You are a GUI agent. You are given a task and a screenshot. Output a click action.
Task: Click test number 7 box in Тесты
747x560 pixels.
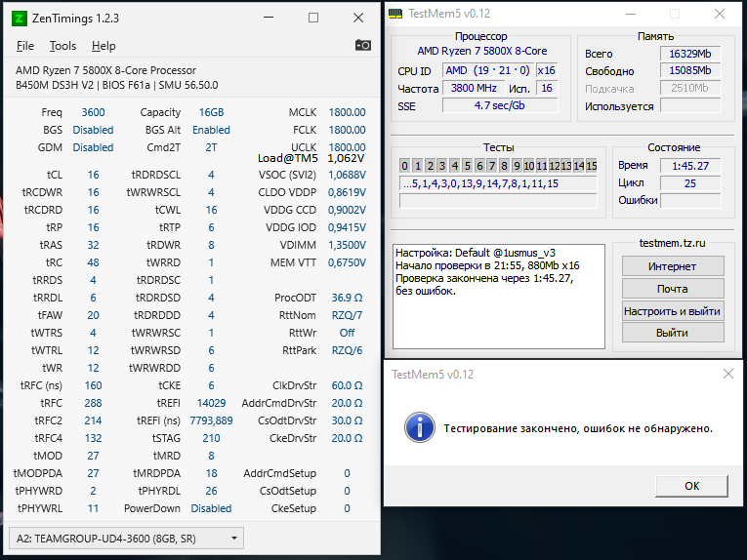[x=491, y=166]
